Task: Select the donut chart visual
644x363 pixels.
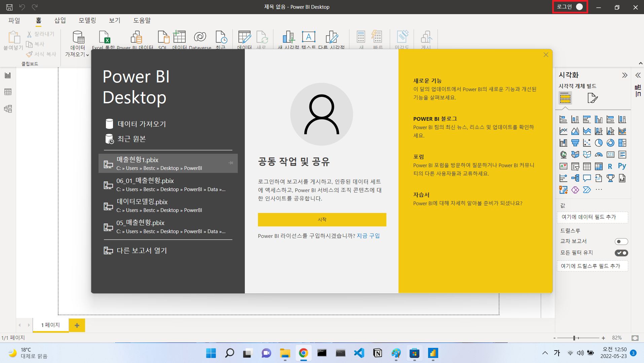Action: (610, 143)
